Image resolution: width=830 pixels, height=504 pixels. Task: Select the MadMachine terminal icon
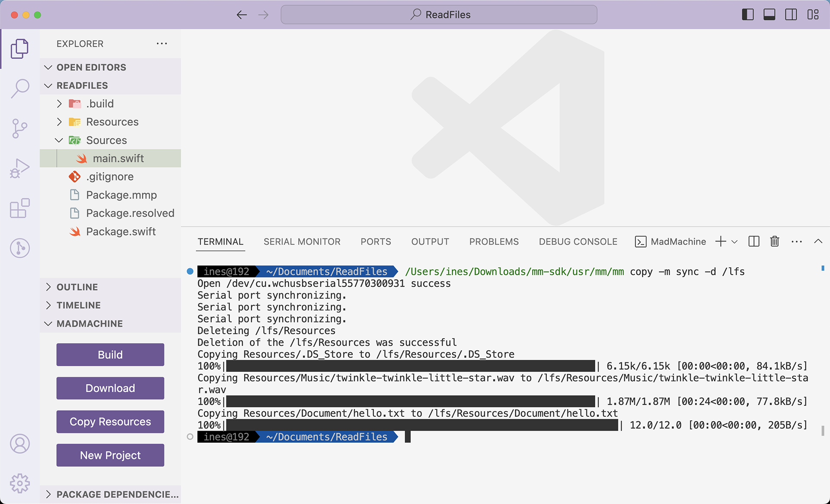pyautogui.click(x=641, y=242)
